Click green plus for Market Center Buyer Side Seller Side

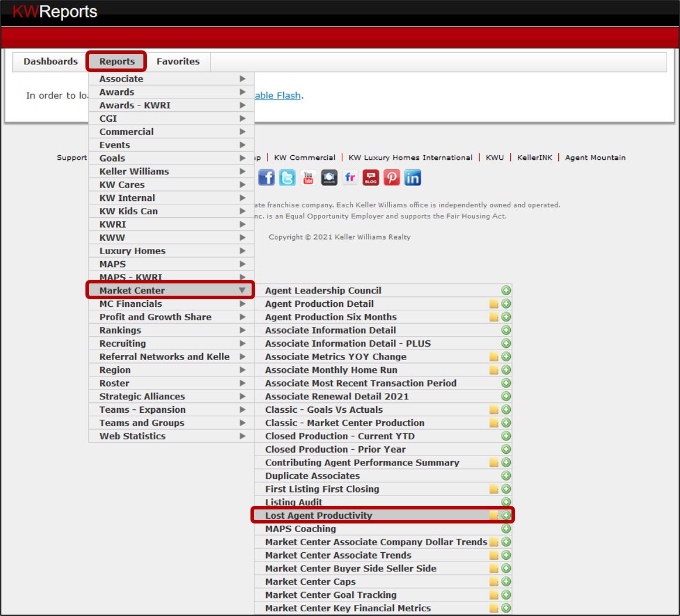pyautogui.click(x=506, y=569)
